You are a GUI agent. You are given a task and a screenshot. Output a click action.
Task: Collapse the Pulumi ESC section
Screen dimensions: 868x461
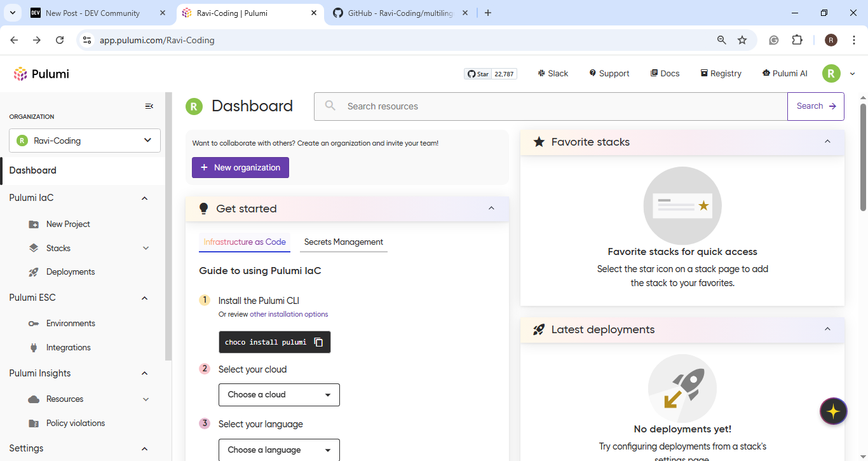(144, 298)
